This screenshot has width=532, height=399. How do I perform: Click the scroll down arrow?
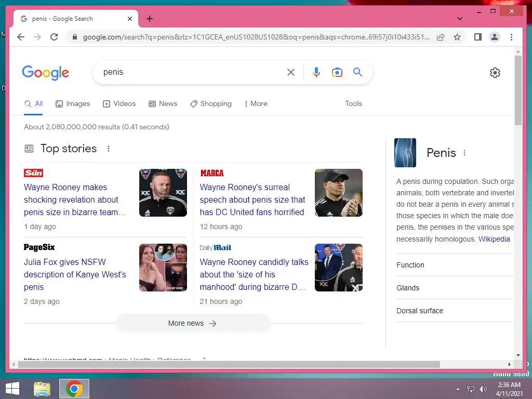click(518, 355)
